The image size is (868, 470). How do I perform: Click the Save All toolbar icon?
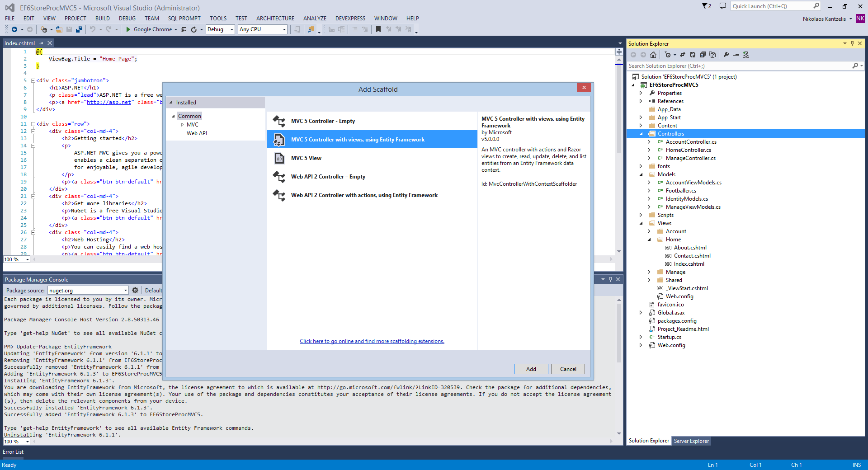tap(79, 29)
